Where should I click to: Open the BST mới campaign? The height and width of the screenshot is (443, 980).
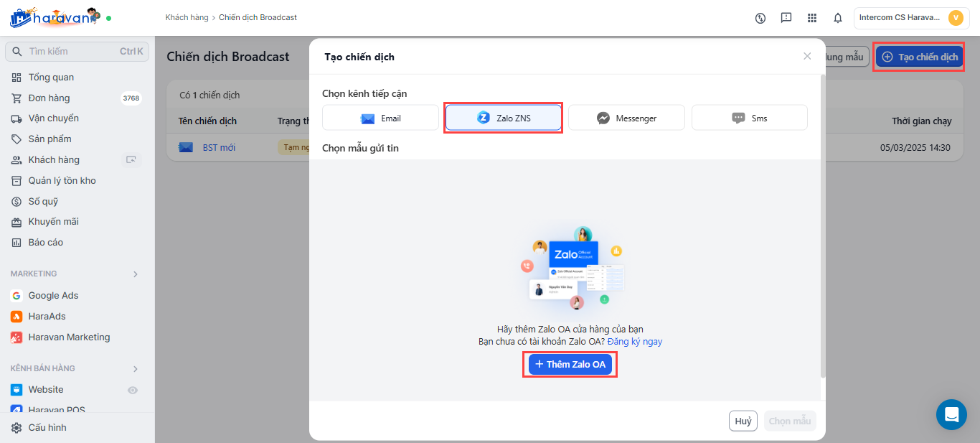click(219, 148)
